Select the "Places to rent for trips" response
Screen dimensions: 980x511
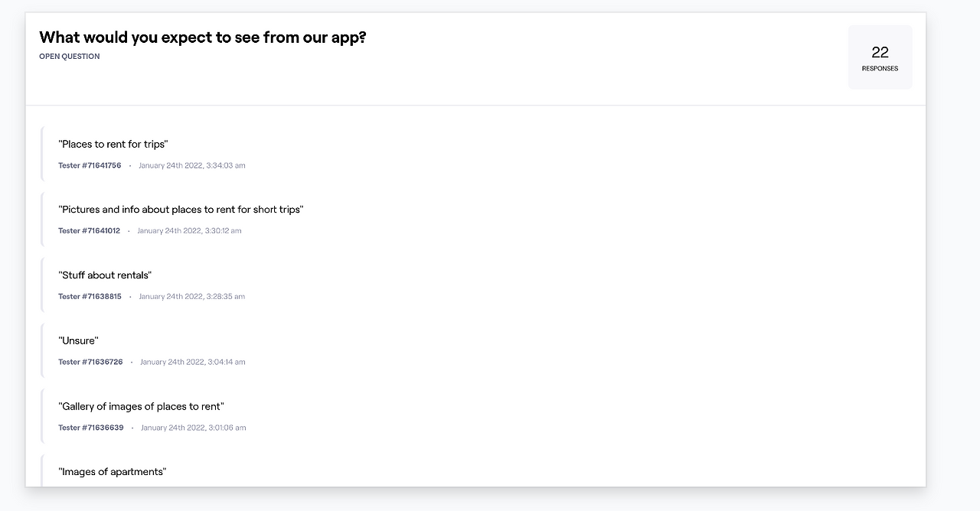tap(113, 145)
